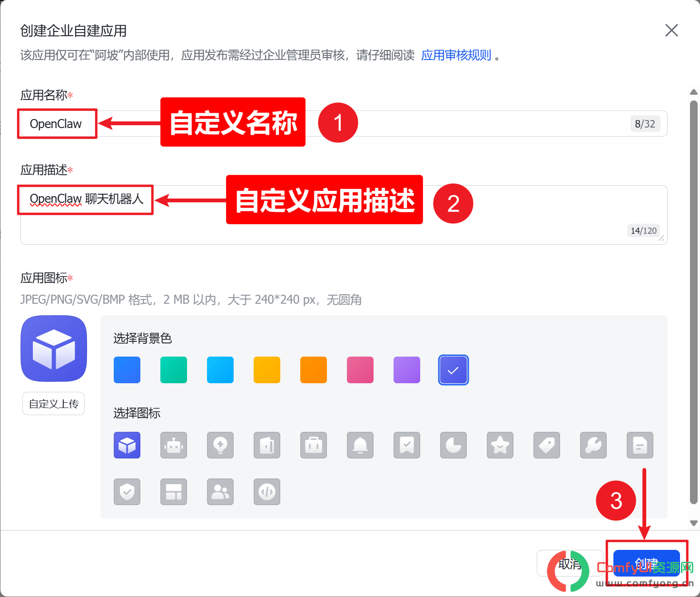The width and height of the screenshot is (700, 597).
Task: Choose the shield checkmark icon
Action: (127, 492)
